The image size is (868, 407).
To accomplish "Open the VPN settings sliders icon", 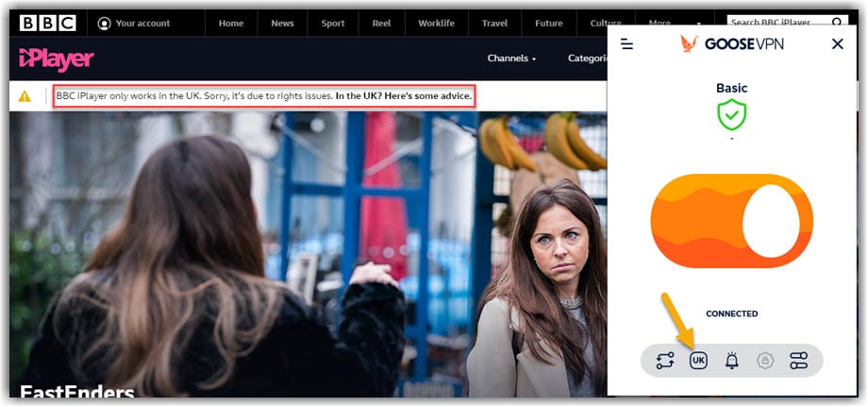I will point(799,361).
